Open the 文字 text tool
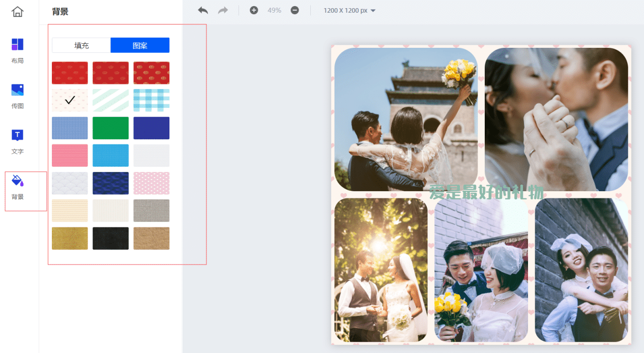Image resolution: width=644 pixels, height=353 pixels. click(x=17, y=141)
